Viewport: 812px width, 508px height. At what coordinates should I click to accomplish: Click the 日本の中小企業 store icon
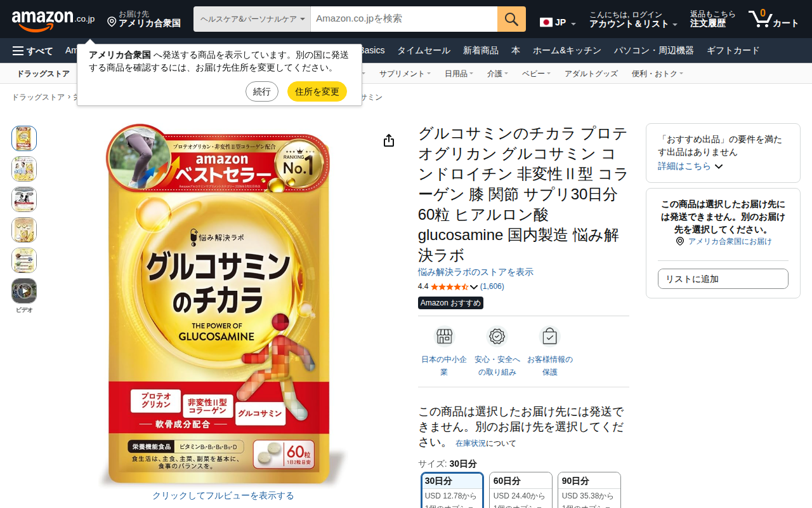click(x=444, y=336)
